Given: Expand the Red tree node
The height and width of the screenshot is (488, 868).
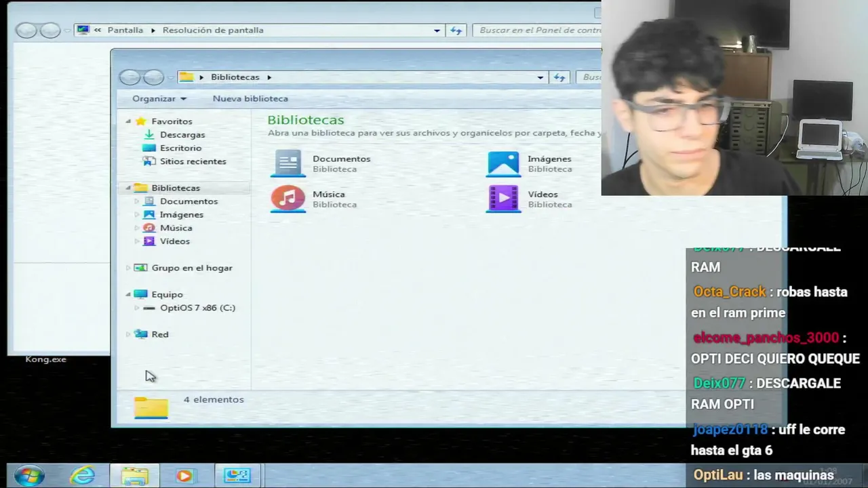Looking at the screenshot, I should [x=128, y=334].
